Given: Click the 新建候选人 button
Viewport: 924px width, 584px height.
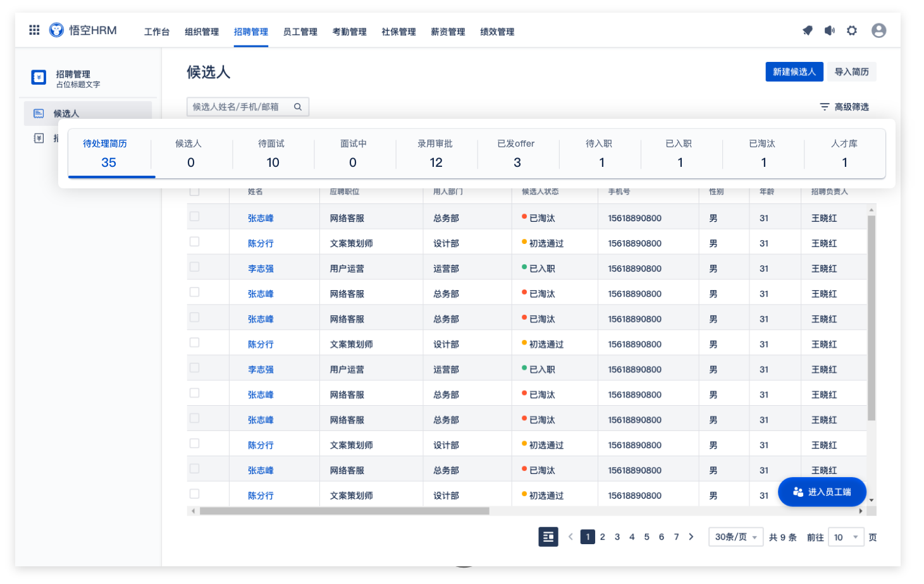Looking at the screenshot, I should tap(794, 71).
